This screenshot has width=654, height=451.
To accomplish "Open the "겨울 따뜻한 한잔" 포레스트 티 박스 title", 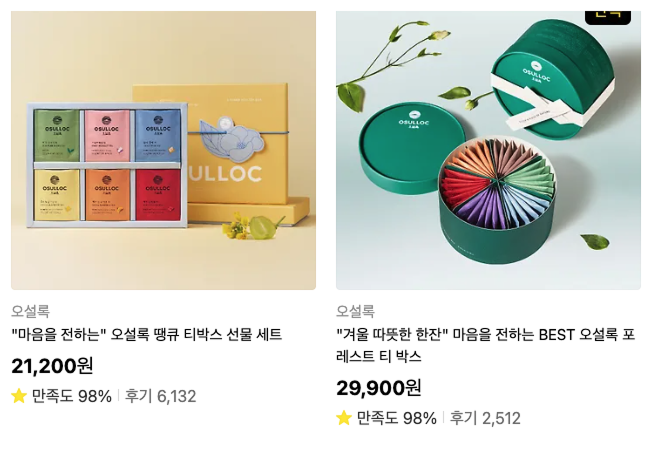I will (485, 345).
